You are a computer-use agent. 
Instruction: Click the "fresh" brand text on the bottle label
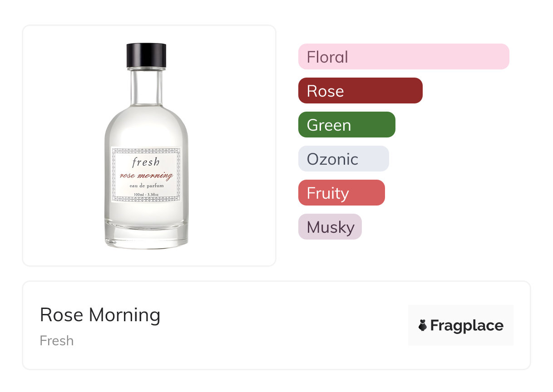click(146, 162)
